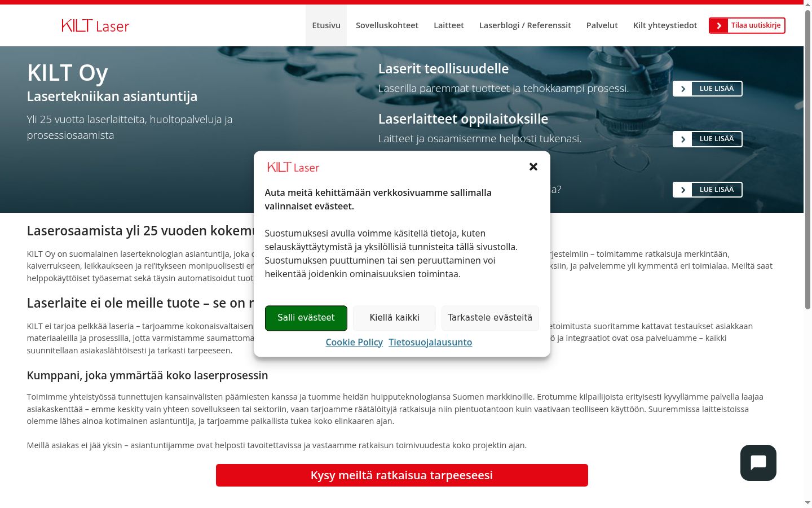Screen dimensions: 812x508
Task: Click the chevron icon on the third LUE LISÄÄ button
Action: (x=682, y=190)
